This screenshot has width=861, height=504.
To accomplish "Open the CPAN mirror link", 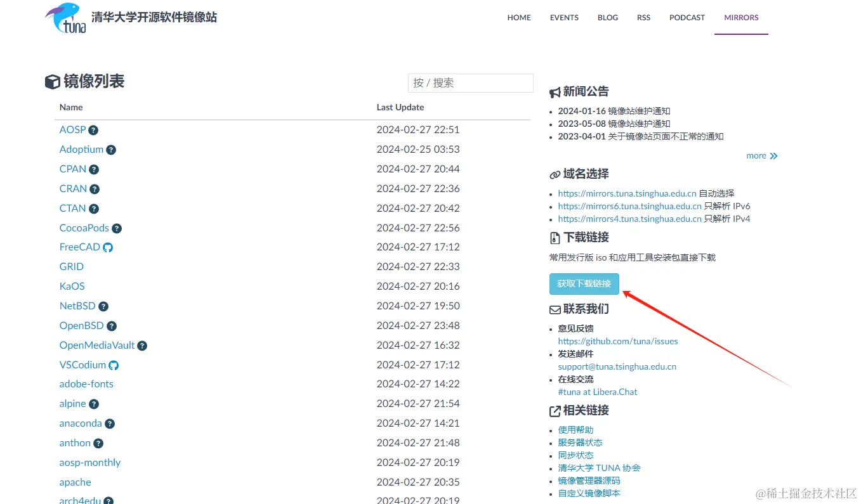I will (x=73, y=169).
